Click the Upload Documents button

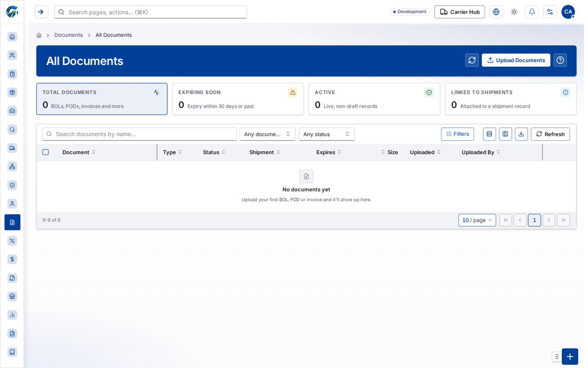pos(516,60)
